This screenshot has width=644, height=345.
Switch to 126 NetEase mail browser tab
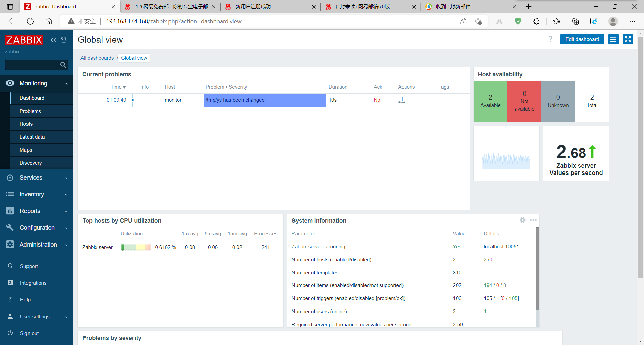(171, 7)
